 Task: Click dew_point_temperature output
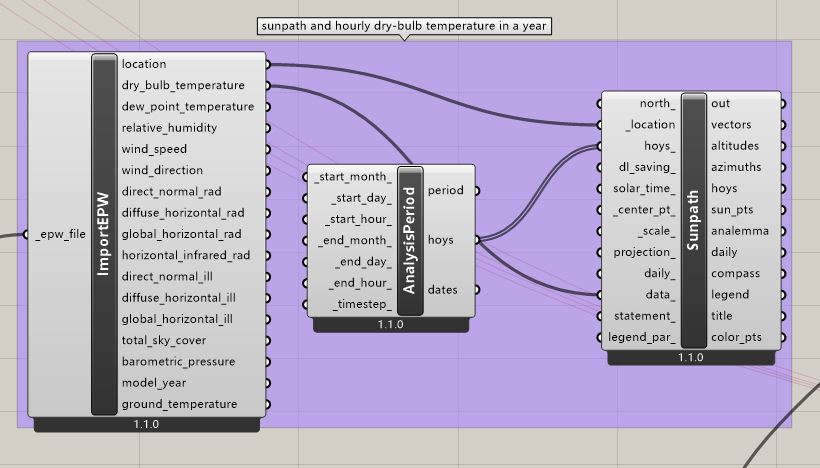188,107
